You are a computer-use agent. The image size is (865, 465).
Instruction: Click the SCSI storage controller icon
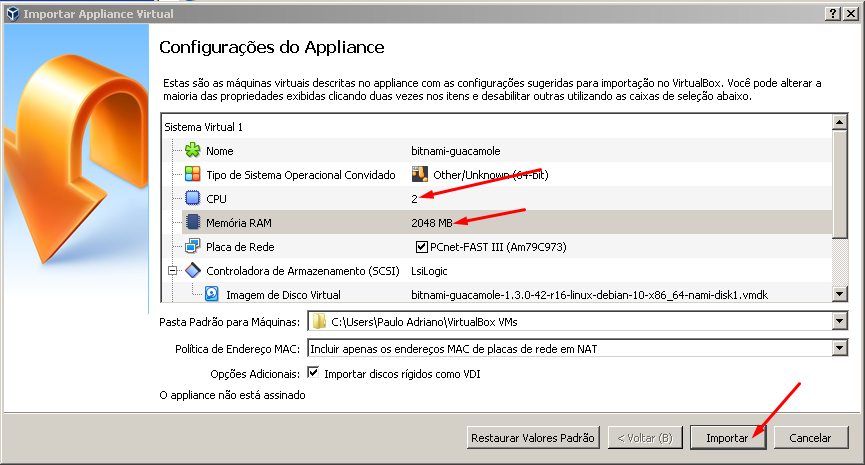point(193,270)
